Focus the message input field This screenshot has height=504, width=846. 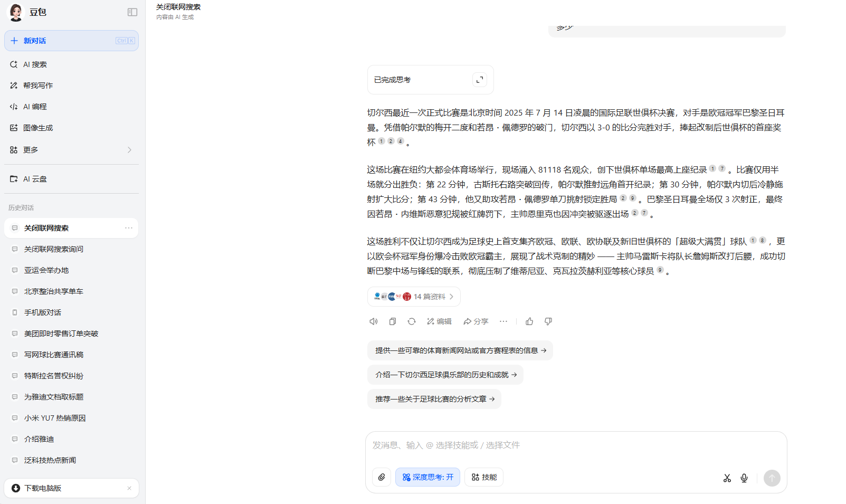coord(576,445)
